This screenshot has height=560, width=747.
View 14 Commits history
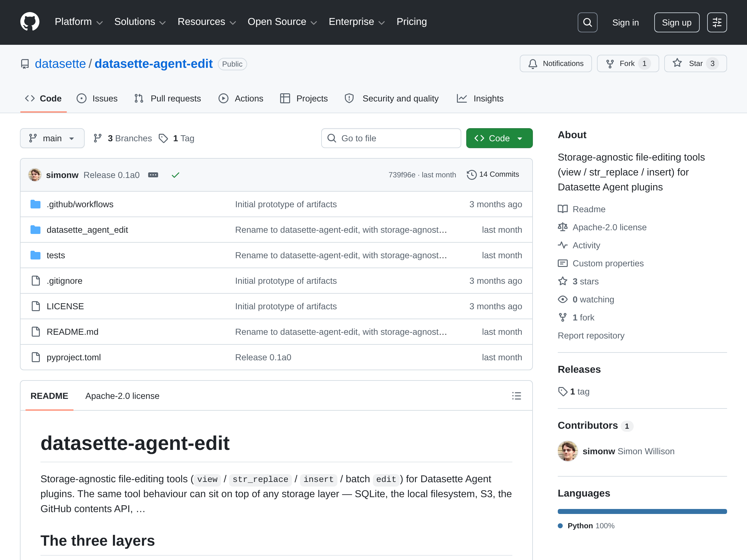pyautogui.click(x=493, y=175)
